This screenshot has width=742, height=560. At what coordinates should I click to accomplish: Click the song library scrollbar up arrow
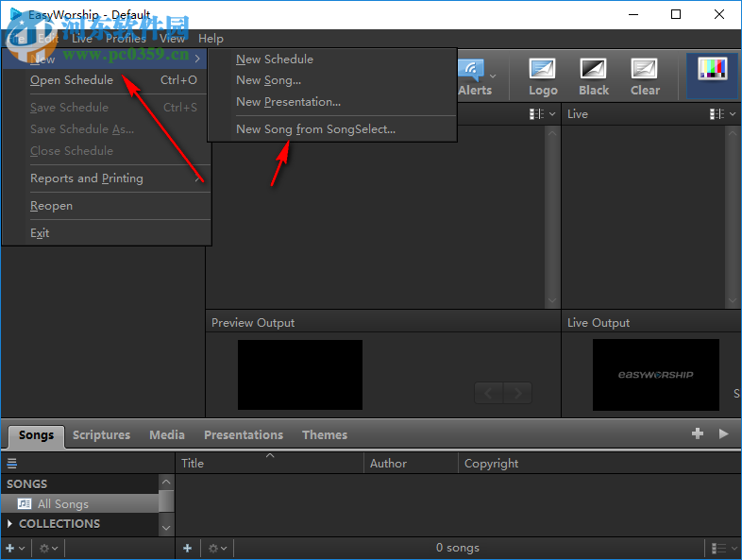tap(166, 483)
